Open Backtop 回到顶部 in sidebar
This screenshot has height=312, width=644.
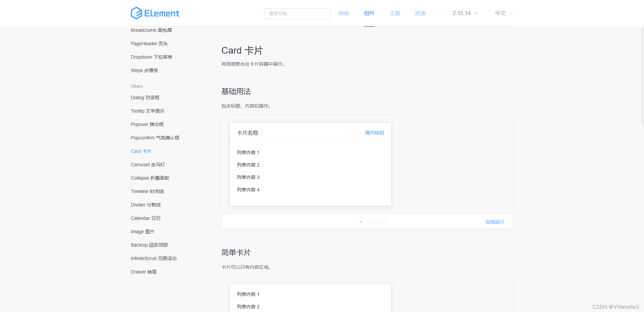click(149, 245)
